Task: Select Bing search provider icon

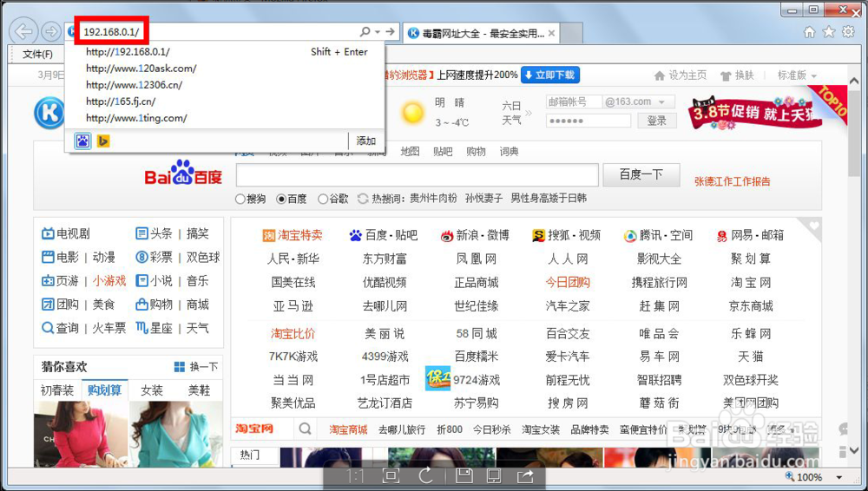Action: pos(103,141)
